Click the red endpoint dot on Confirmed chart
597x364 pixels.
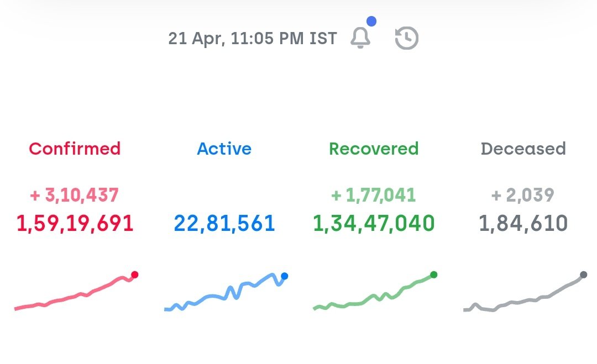[135, 275]
